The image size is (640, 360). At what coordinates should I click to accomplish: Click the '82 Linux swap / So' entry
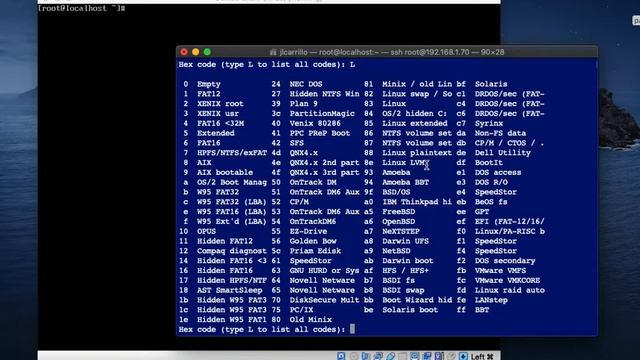[x=408, y=94]
